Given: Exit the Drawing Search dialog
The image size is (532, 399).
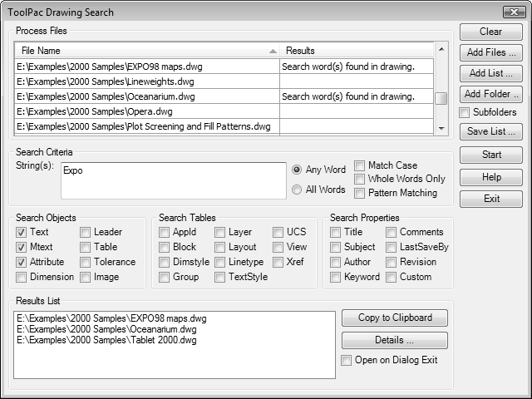Looking at the screenshot, I should click(491, 199).
